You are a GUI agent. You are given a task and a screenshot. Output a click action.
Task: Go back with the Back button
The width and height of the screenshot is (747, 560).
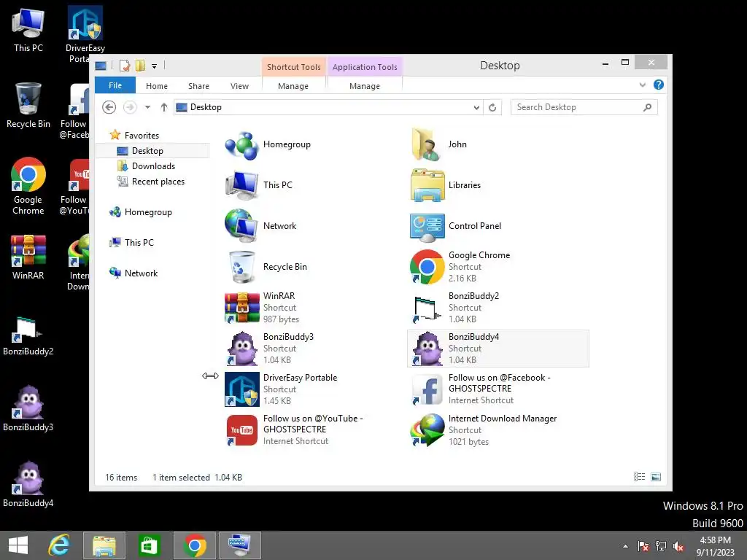tap(109, 107)
